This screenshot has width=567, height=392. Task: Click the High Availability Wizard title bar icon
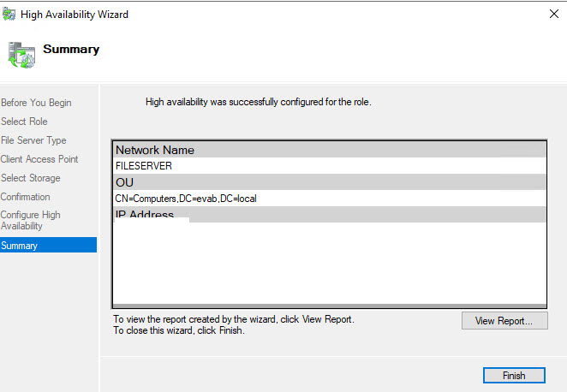[9, 15]
